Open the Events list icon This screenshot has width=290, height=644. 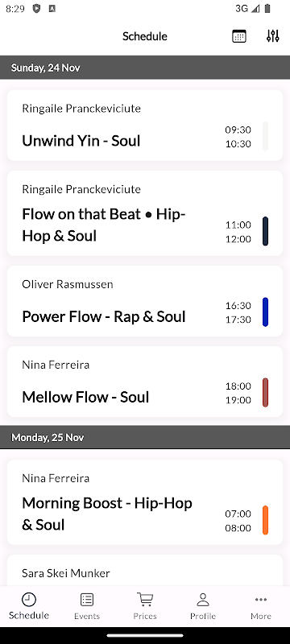[x=87, y=600]
